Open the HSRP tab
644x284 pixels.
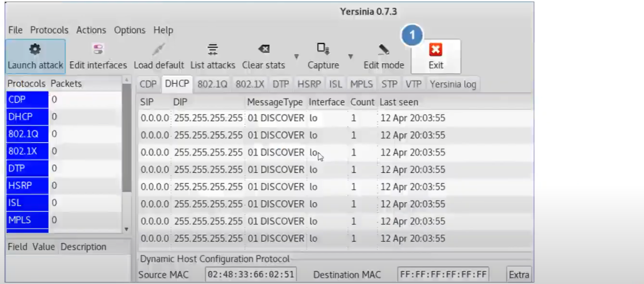(x=309, y=84)
